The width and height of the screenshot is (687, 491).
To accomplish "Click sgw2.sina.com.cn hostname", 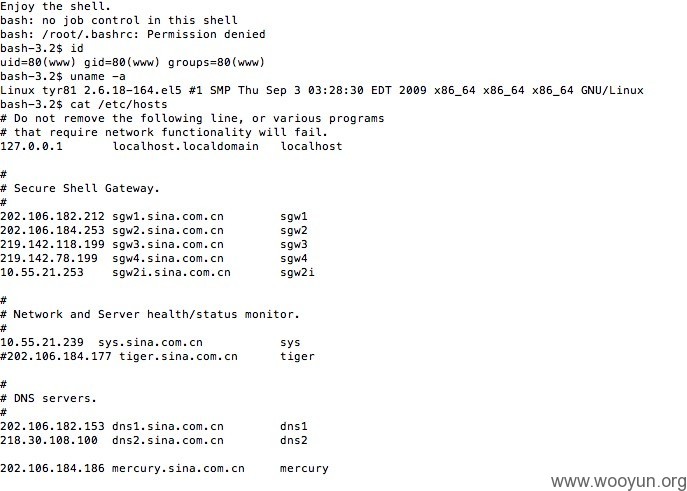I will click(x=168, y=230).
